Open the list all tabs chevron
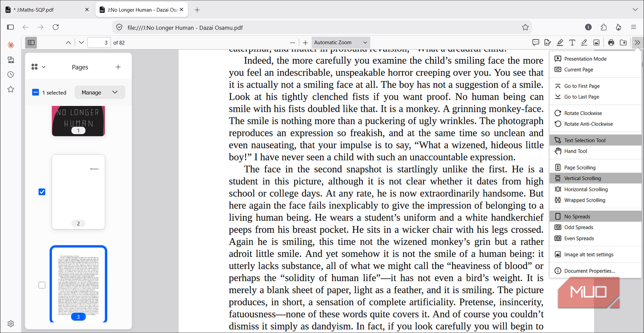 tap(635, 10)
